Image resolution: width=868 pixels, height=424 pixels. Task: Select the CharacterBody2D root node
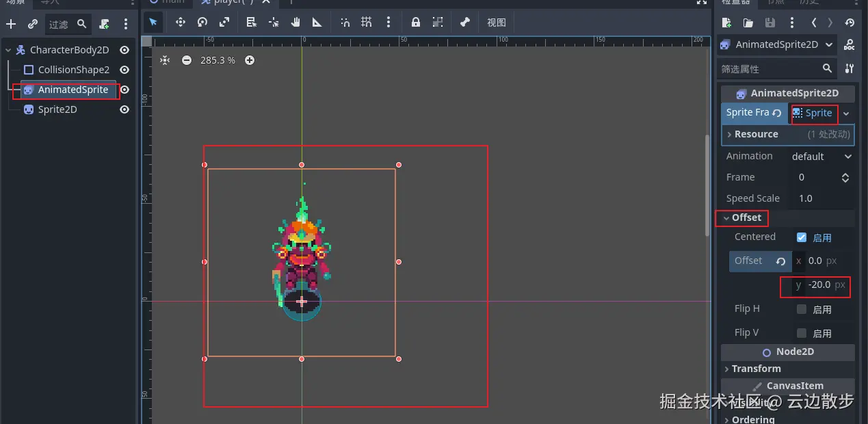(69, 50)
